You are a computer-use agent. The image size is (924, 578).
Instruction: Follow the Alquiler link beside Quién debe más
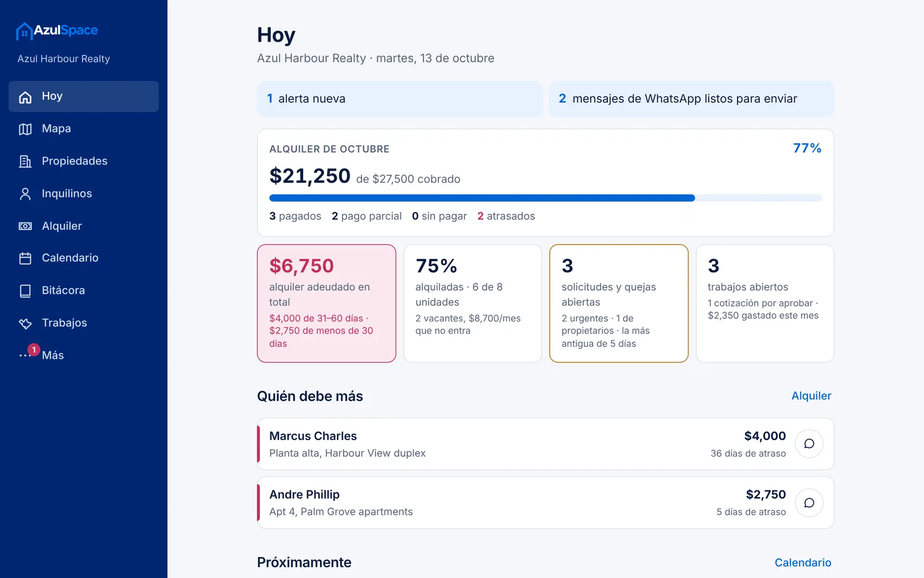coord(811,396)
